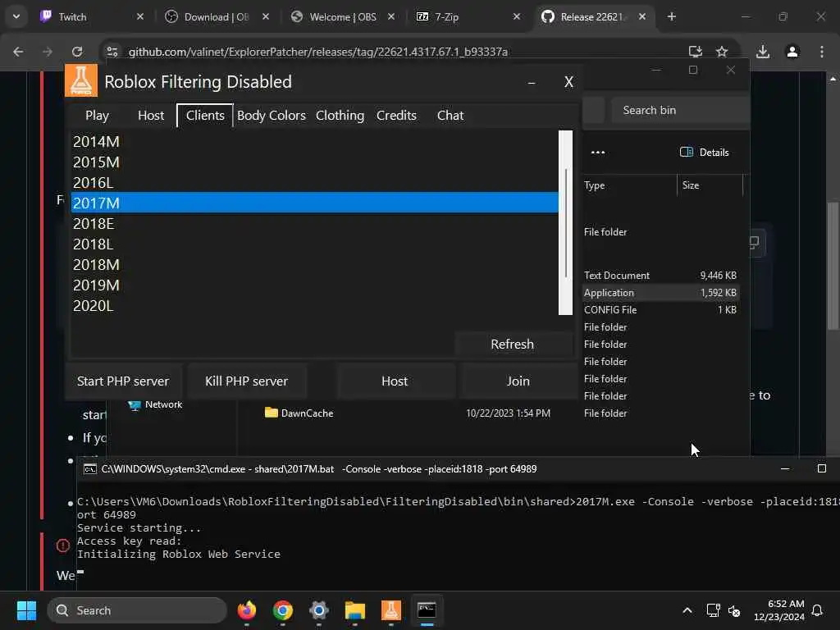The image size is (840, 630).
Task: Open the cmd console from taskbar
Action: click(427, 610)
